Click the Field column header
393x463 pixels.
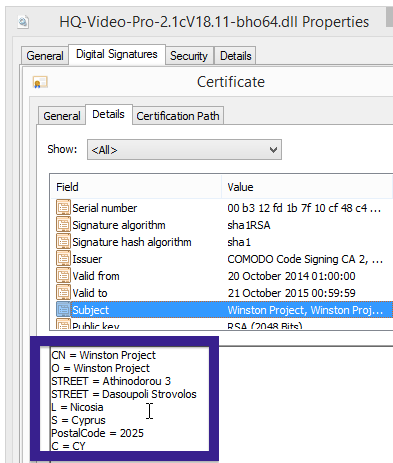click(x=136, y=187)
